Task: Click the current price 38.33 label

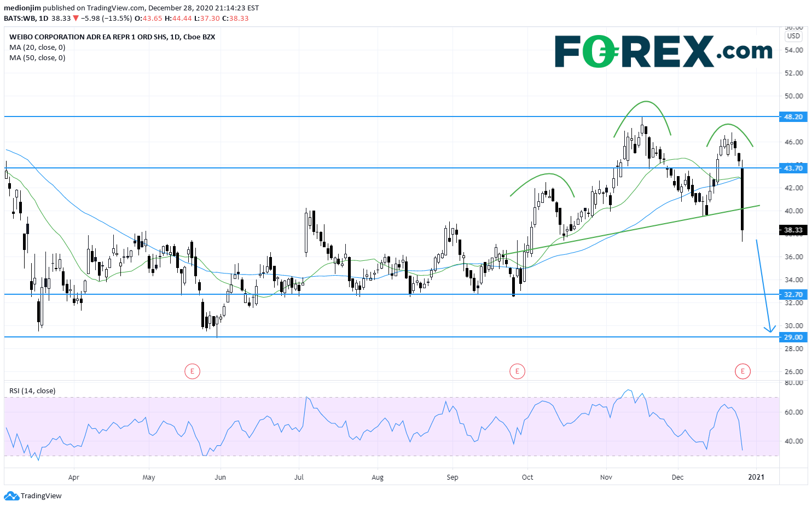Action: (x=793, y=230)
